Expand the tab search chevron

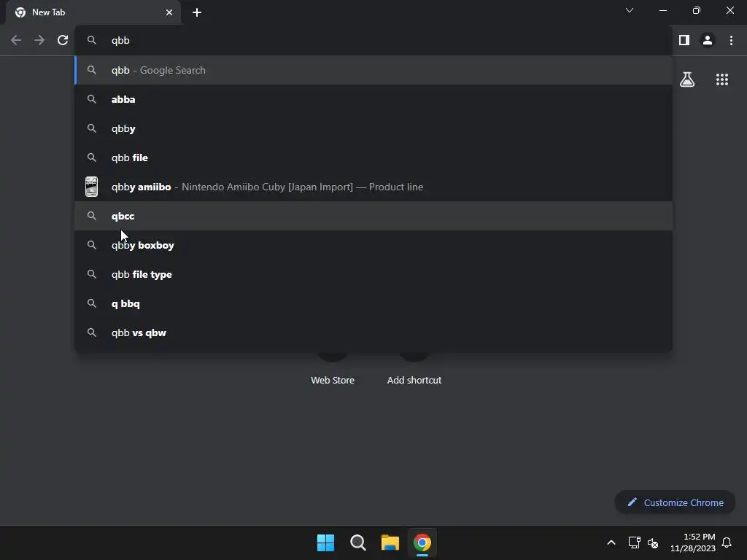pyautogui.click(x=630, y=10)
